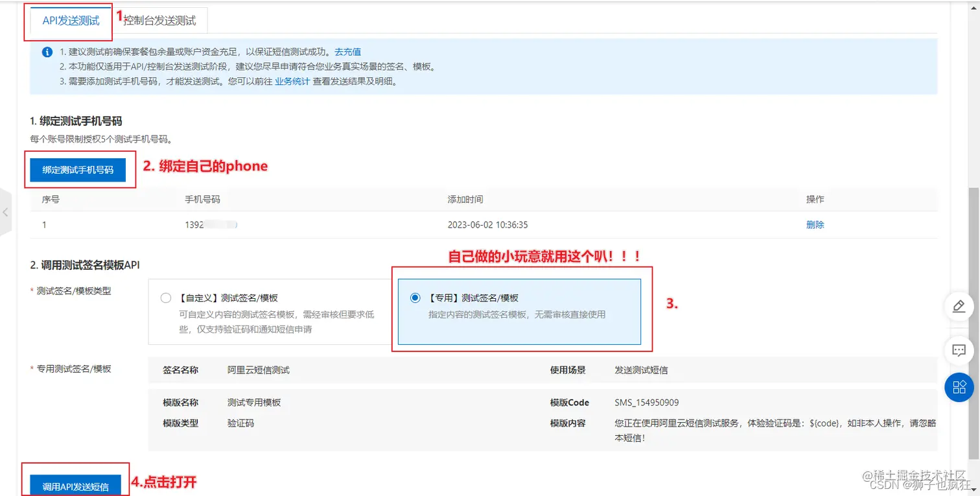The height and width of the screenshot is (496, 980).
Task: Click the 绑定测试手机号码 button
Action: point(80,170)
